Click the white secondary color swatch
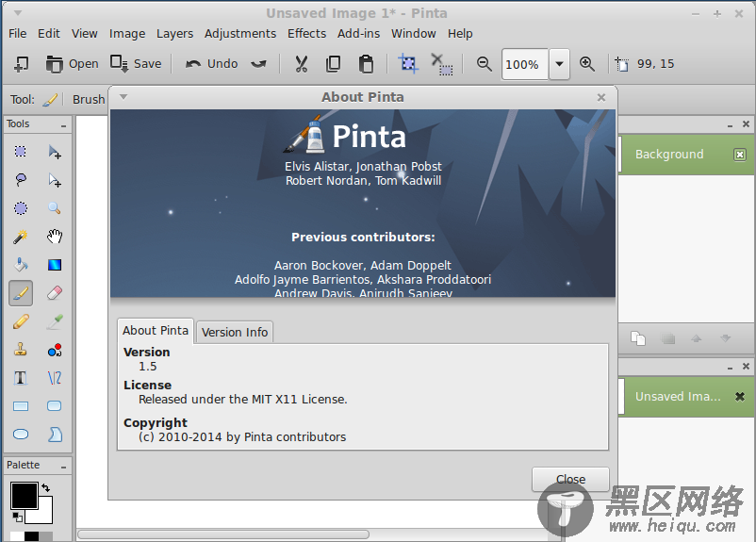This screenshot has width=756, height=542. point(42,514)
